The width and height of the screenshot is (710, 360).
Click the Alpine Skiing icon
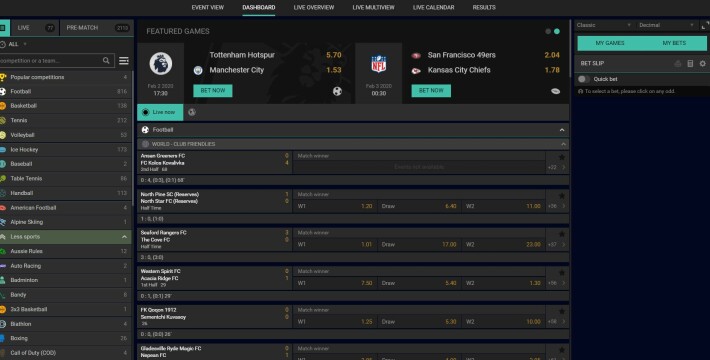click(3, 222)
